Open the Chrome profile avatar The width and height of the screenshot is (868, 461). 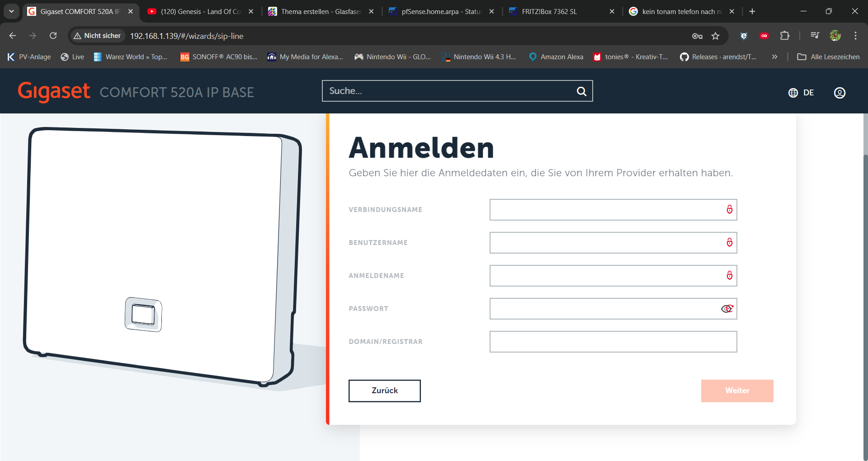tap(835, 36)
